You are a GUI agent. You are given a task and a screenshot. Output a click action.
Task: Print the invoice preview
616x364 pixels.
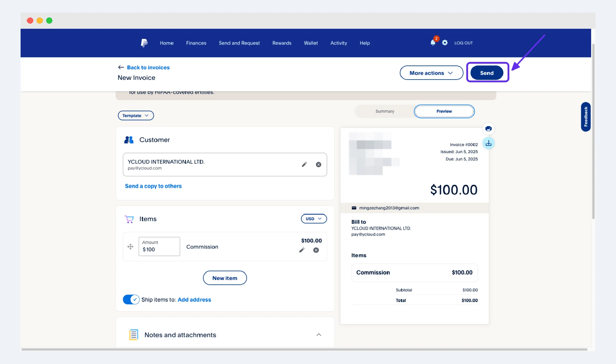coord(488,129)
